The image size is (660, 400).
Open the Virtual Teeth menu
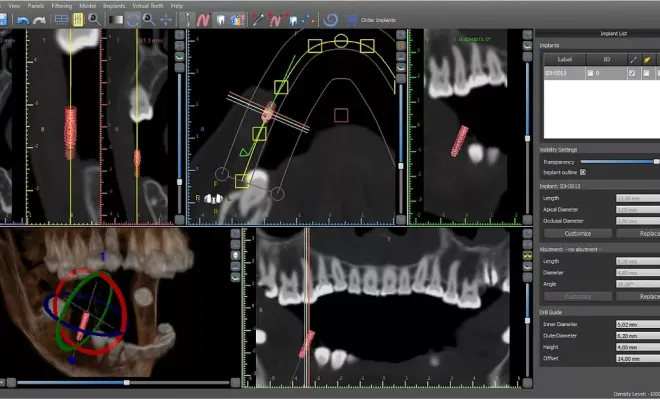[148, 5]
